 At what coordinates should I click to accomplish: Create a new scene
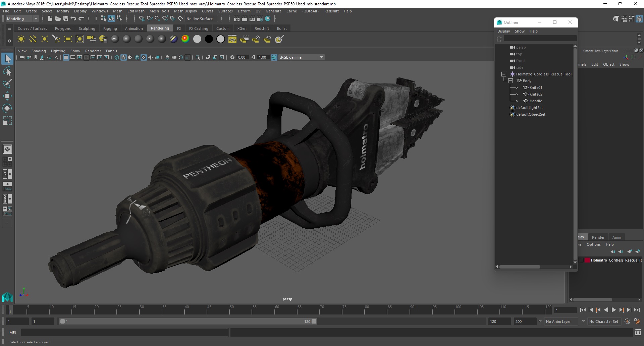50,19
